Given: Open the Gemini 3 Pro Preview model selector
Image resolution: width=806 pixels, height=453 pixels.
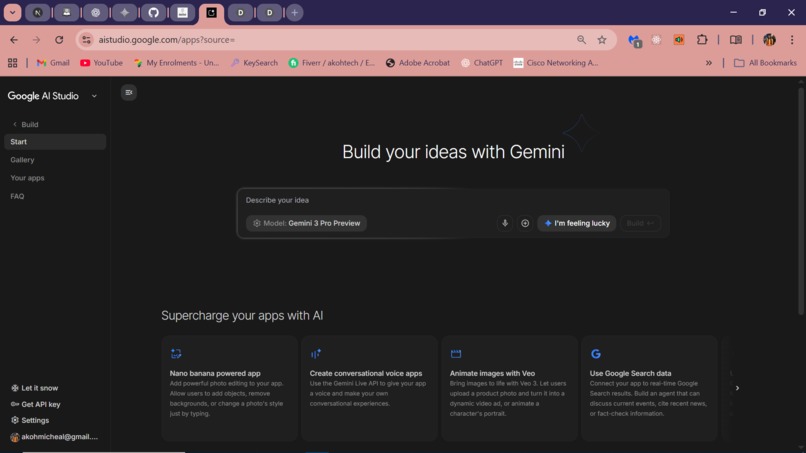Looking at the screenshot, I should (x=306, y=223).
